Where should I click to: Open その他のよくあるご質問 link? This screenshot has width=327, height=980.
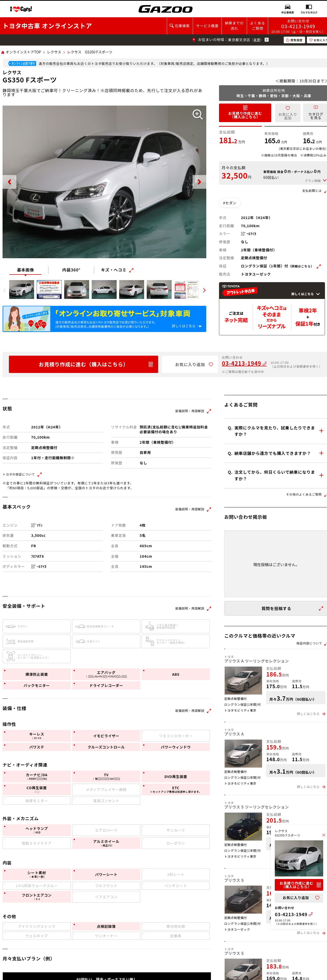point(306,495)
